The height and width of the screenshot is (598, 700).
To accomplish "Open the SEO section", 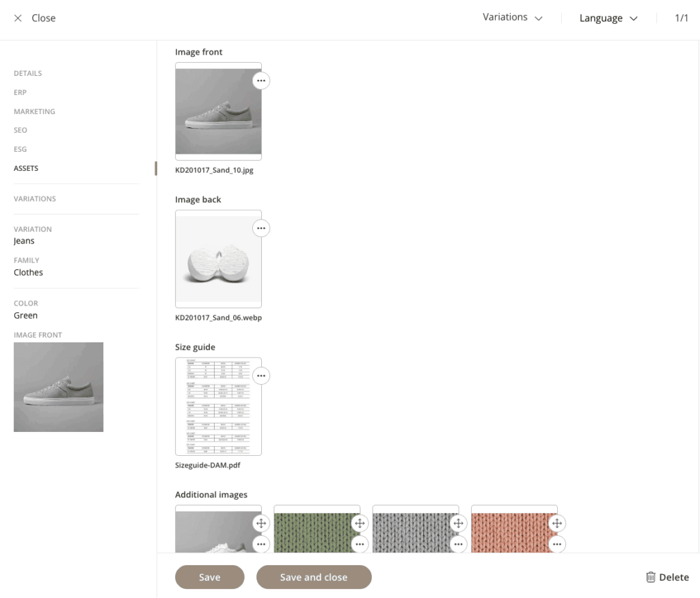I will click(x=21, y=130).
